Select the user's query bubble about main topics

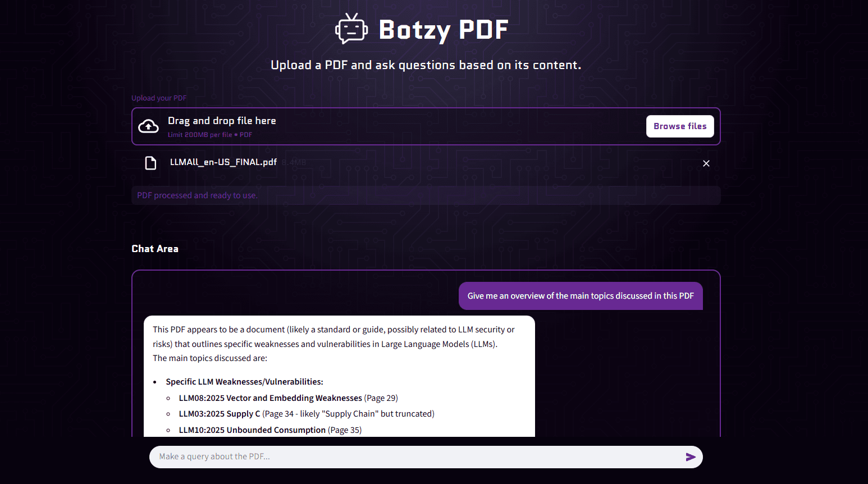pos(581,295)
